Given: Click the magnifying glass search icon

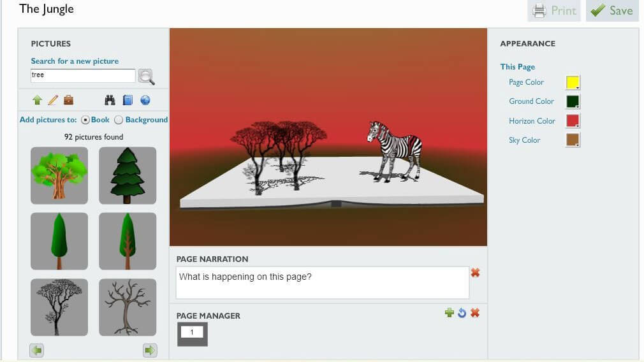Looking at the screenshot, I should [x=146, y=76].
